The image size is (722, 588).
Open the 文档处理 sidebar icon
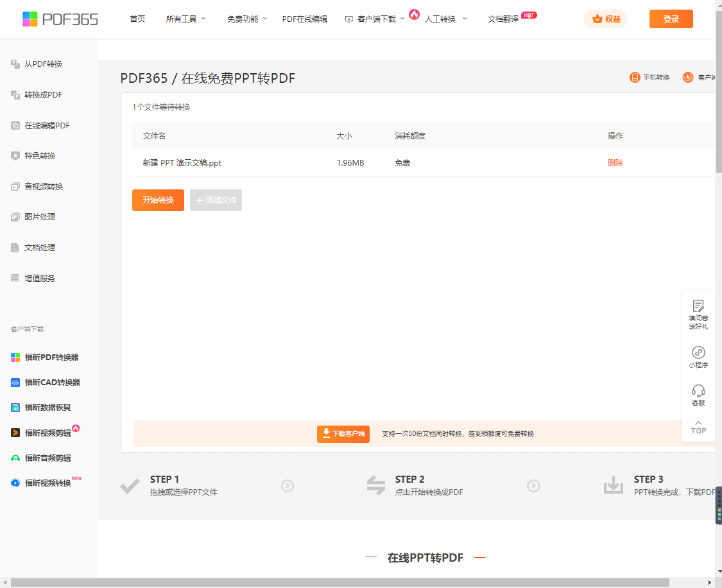(x=15, y=248)
